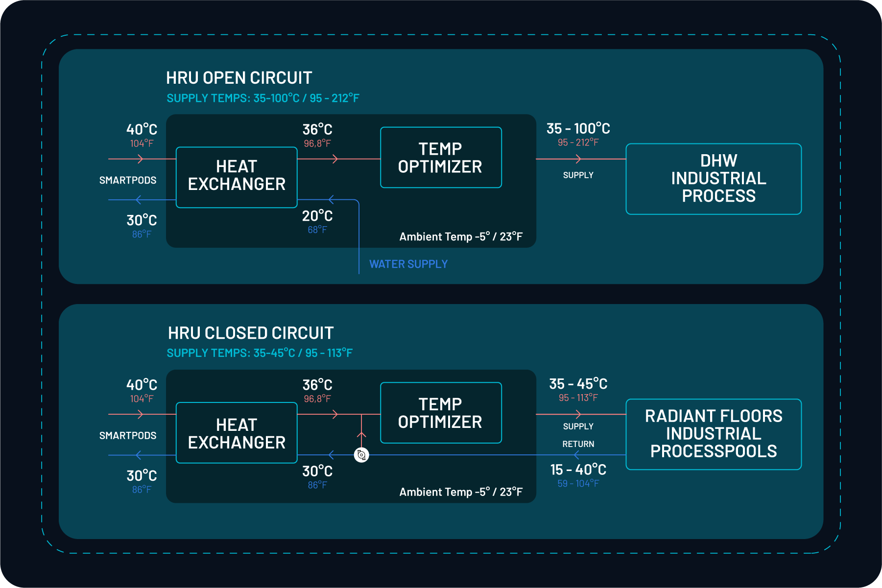The height and width of the screenshot is (588, 882).
Task: Click the Ambient Temp text in open circuit
Action: tap(461, 237)
